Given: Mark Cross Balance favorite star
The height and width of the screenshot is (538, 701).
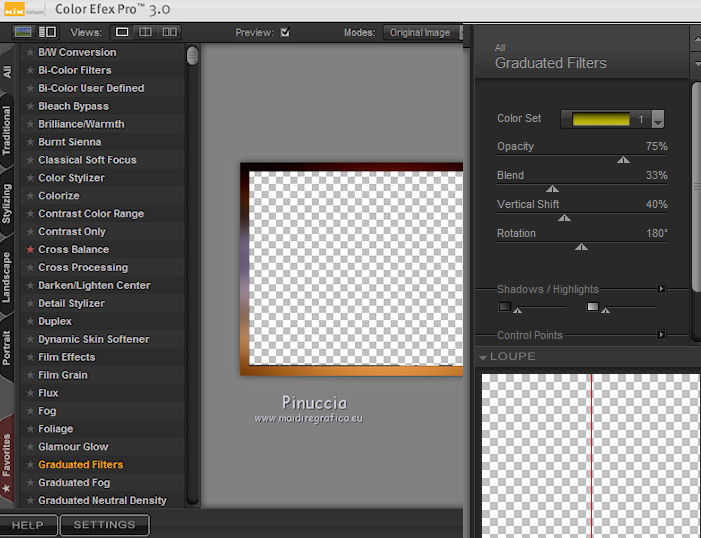Looking at the screenshot, I should coord(30,250).
